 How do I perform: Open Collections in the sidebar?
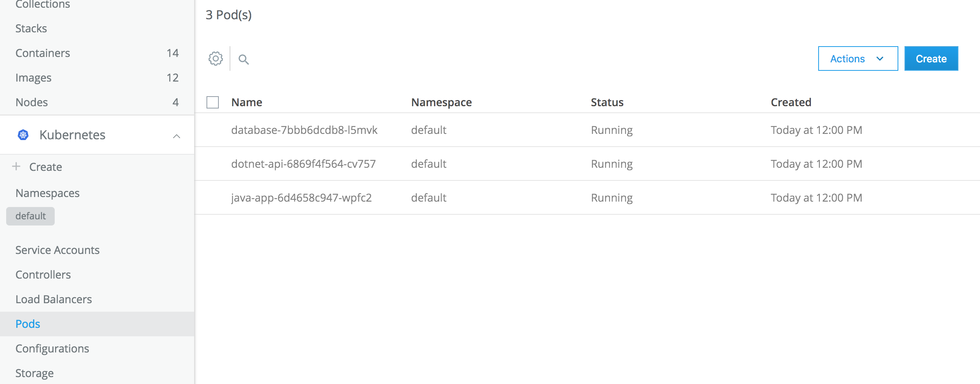pyautogui.click(x=43, y=4)
